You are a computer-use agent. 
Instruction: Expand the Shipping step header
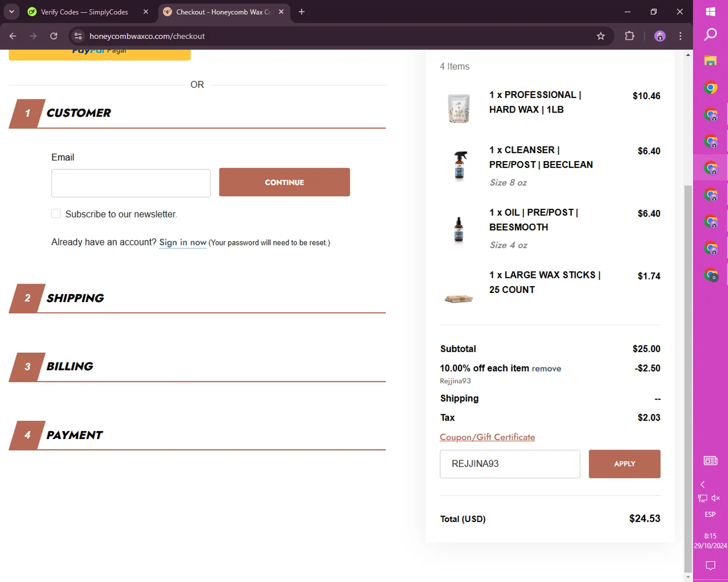tap(197, 298)
